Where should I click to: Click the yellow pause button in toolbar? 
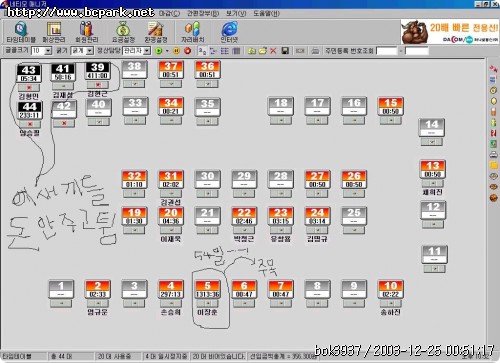click(x=177, y=51)
